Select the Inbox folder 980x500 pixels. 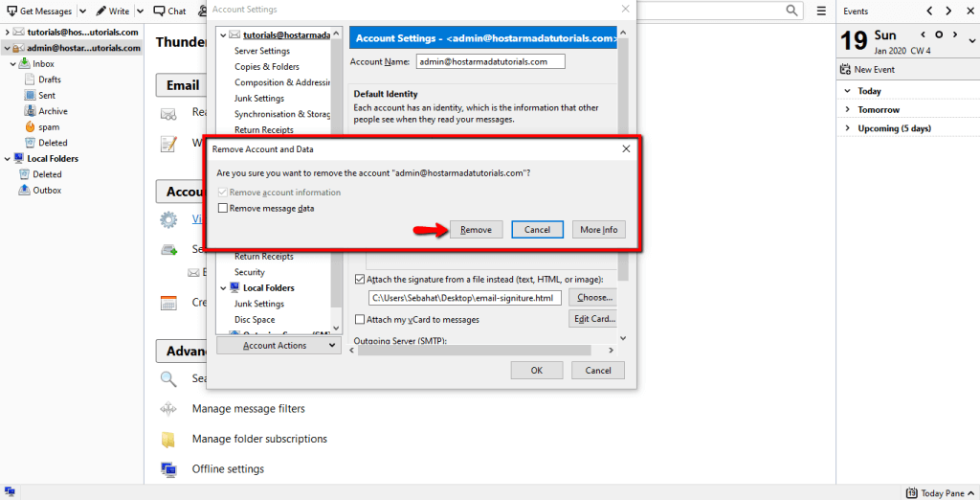coord(43,64)
